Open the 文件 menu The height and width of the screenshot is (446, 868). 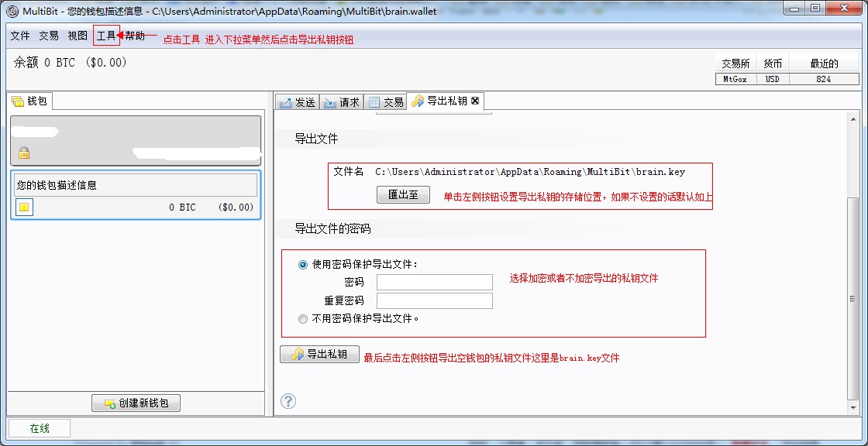point(20,36)
